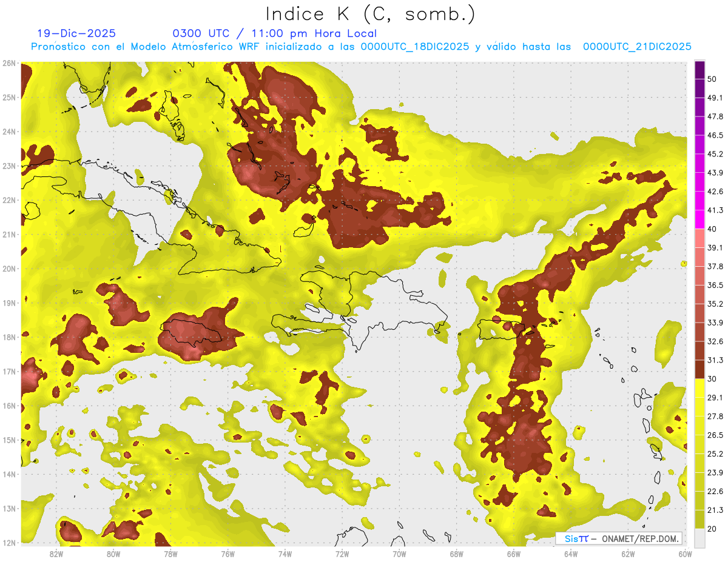Select the "13N" latitude label
728x562 pixels.
(8, 509)
